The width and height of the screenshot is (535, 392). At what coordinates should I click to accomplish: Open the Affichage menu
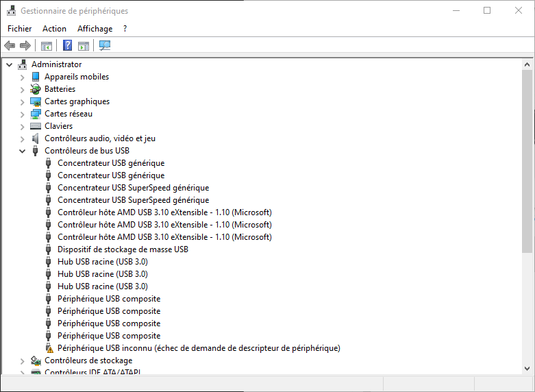pyautogui.click(x=95, y=29)
